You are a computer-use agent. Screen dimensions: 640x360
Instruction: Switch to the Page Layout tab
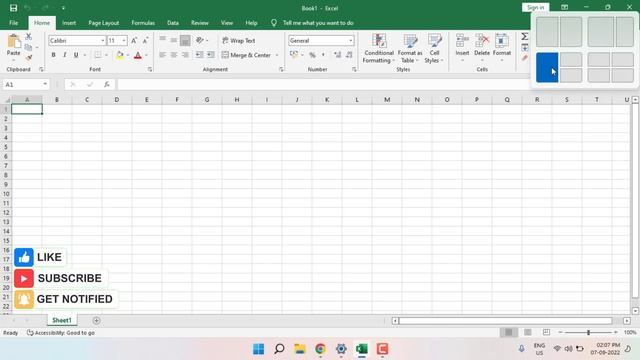pyautogui.click(x=104, y=23)
